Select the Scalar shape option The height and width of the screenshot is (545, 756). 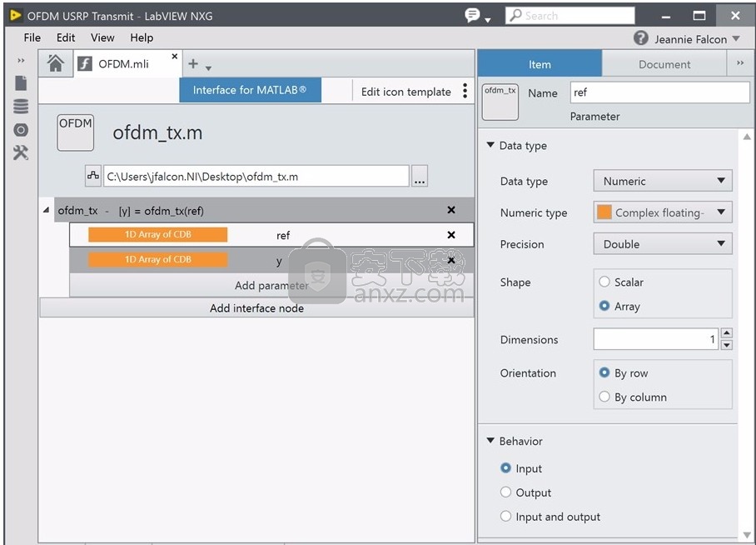pyautogui.click(x=604, y=282)
